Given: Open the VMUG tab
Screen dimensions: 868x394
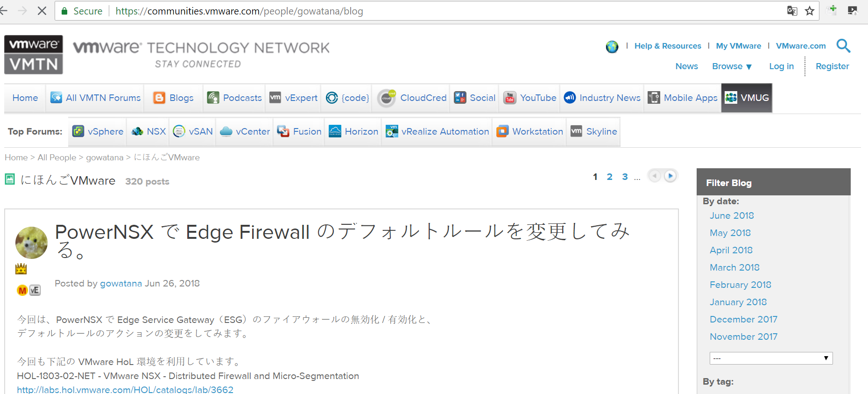Looking at the screenshot, I should click(x=747, y=98).
